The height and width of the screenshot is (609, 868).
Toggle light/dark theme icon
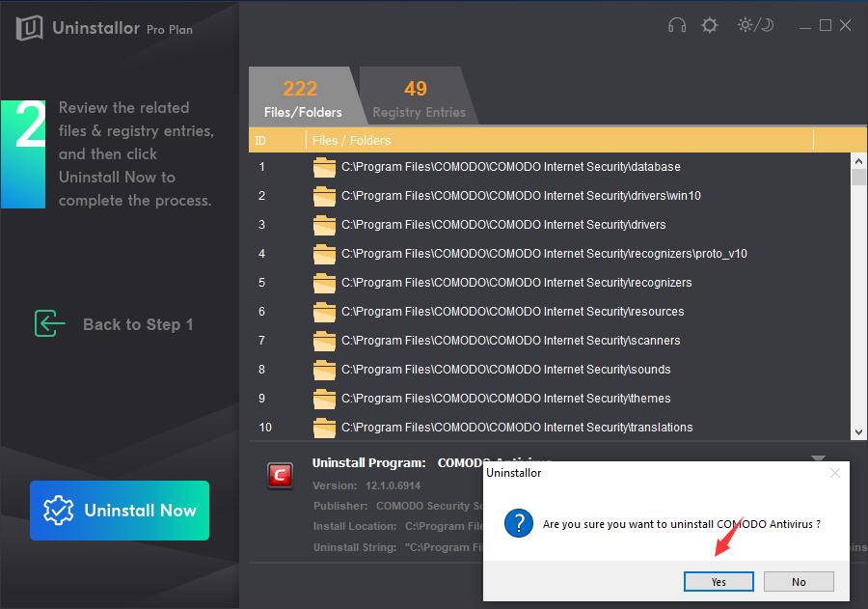pos(755,25)
